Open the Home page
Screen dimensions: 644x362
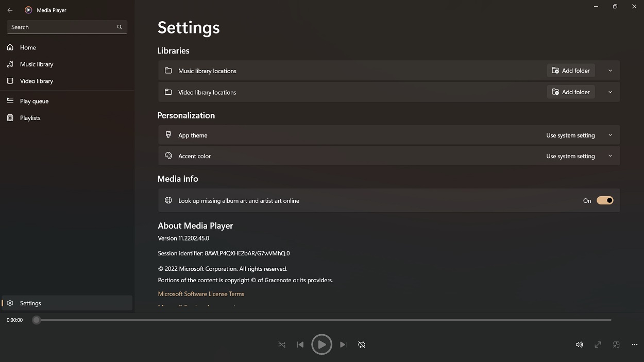[x=67, y=47]
